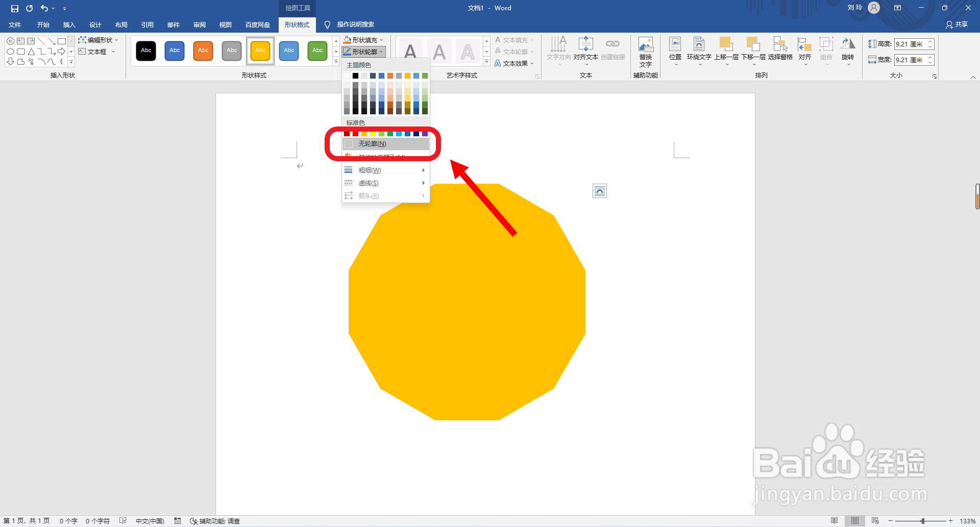Switch to 布局 (Layout) tab
Screen dimensions: 980x527
click(x=121, y=24)
